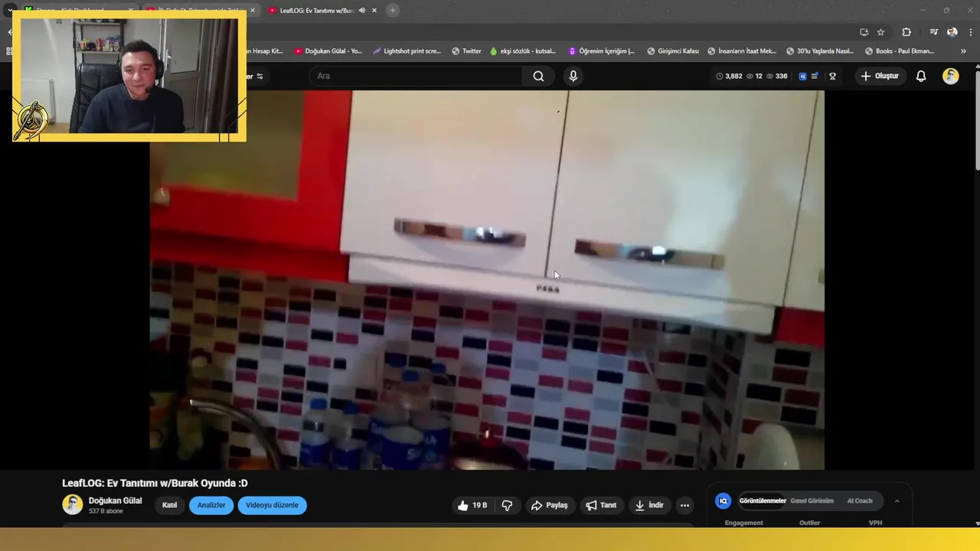Click the Outlier column label
This screenshot has height=551, width=980.
click(x=809, y=523)
